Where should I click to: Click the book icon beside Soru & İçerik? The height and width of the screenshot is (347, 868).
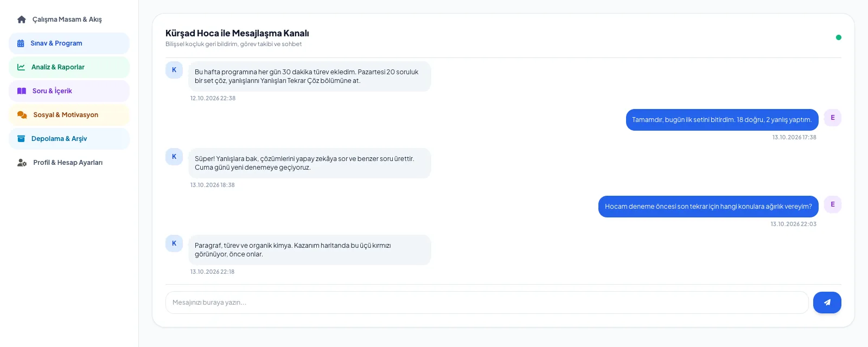(22, 91)
